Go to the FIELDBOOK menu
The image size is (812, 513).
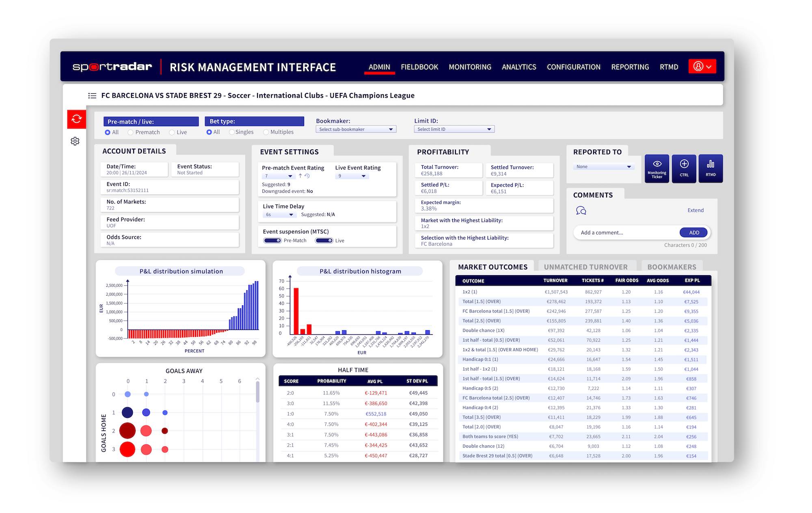click(x=419, y=67)
